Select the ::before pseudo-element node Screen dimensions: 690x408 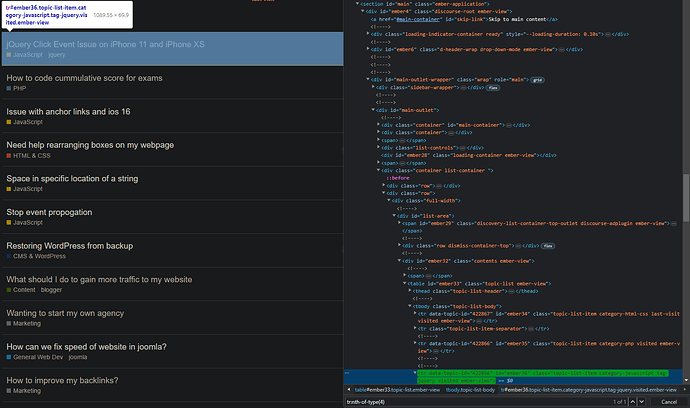click(398, 178)
